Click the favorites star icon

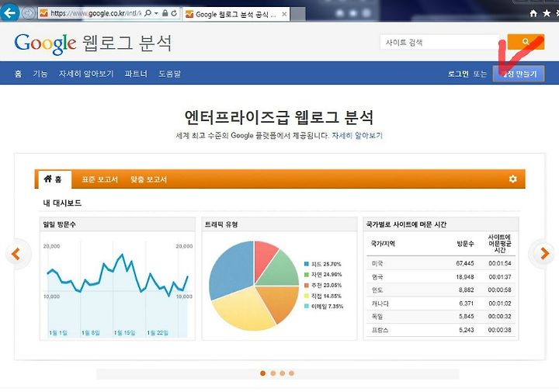coord(547,13)
